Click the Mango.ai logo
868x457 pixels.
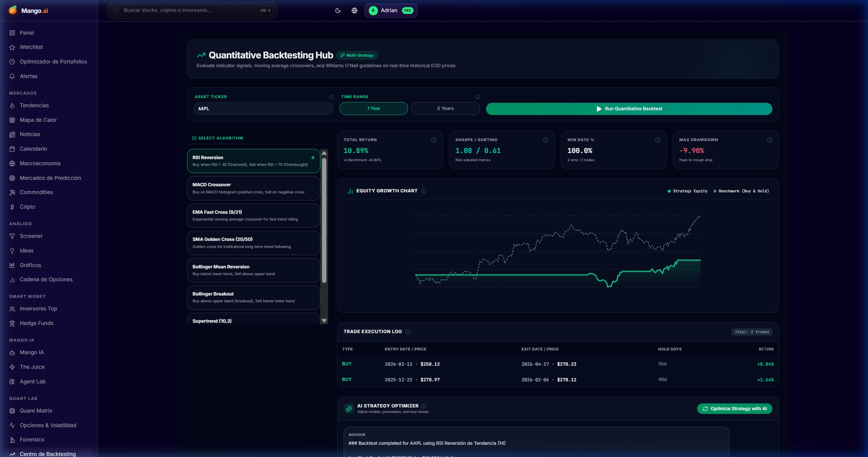[28, 11]
